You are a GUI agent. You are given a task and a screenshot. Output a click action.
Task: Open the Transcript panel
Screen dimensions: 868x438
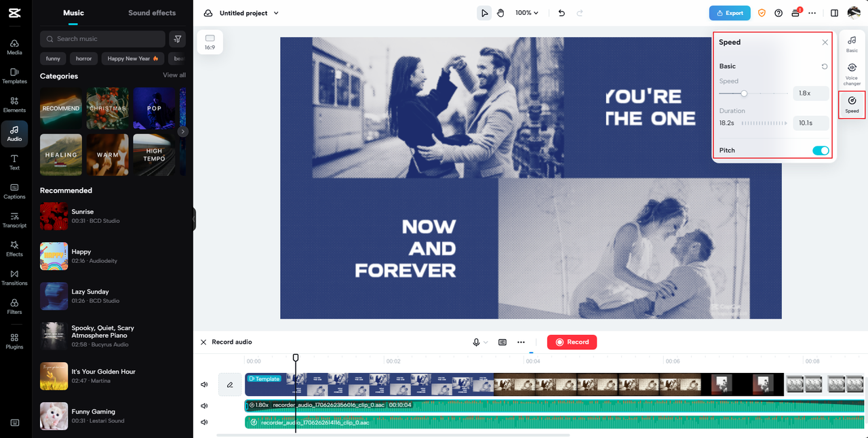14,220
